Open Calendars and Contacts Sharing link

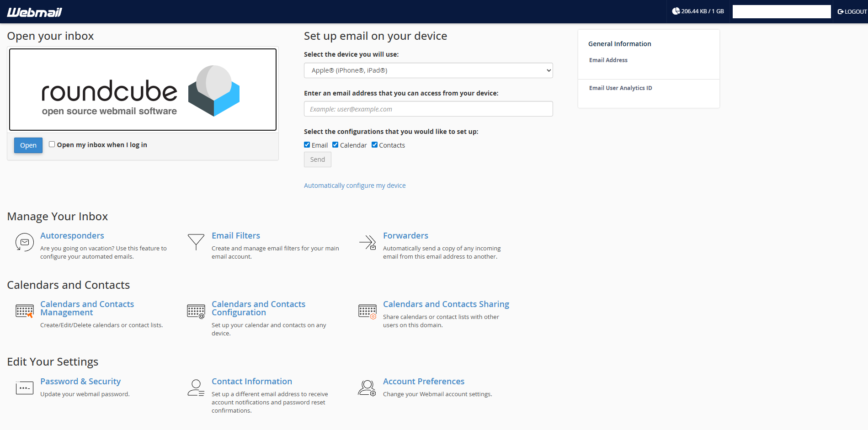[x=446, y=304]
